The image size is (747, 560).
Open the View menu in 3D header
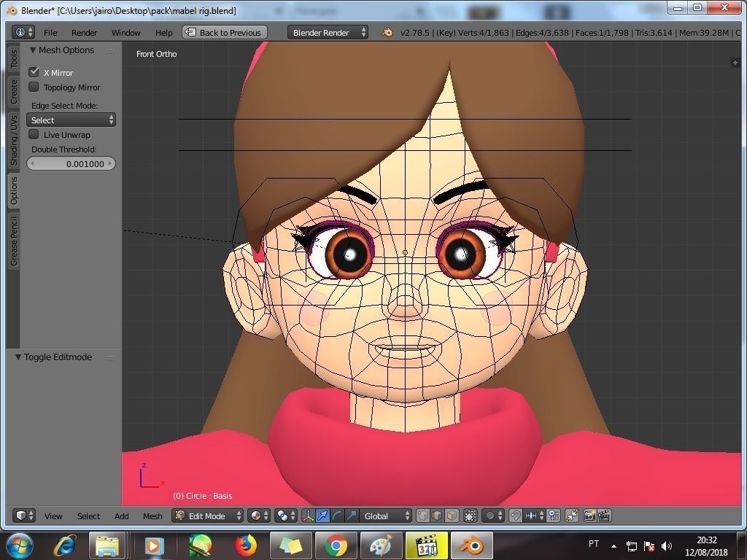[53, 516]
